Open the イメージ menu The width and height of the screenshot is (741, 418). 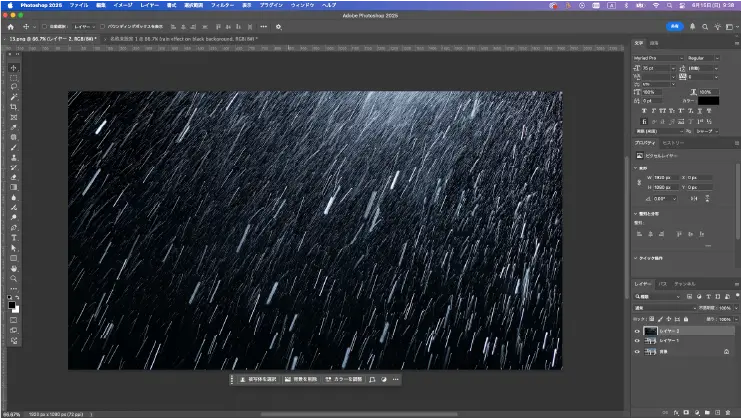(123, 5)
